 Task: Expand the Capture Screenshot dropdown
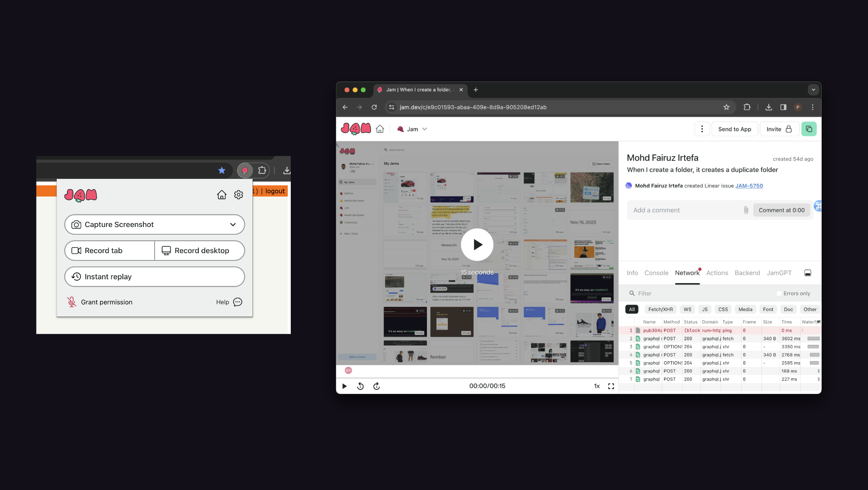pos(233,224)
